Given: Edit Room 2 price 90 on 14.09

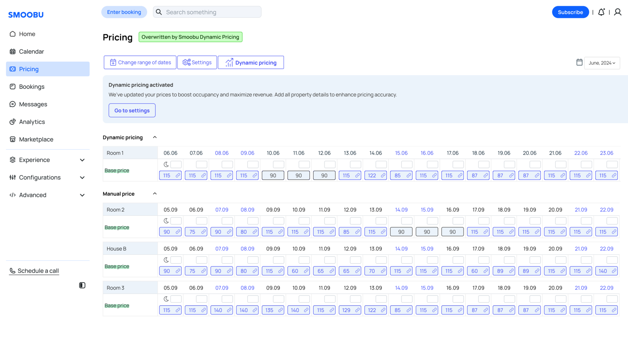Looking at the screenshot, I should click(401, 232).
